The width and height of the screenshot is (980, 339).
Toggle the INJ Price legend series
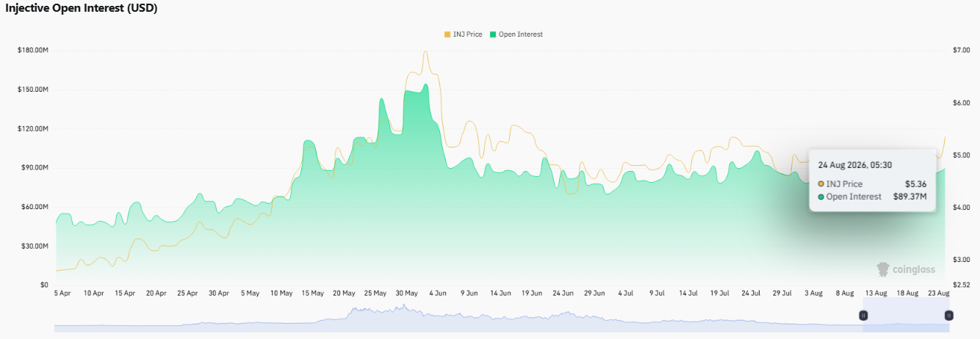(x=463, y=34)
